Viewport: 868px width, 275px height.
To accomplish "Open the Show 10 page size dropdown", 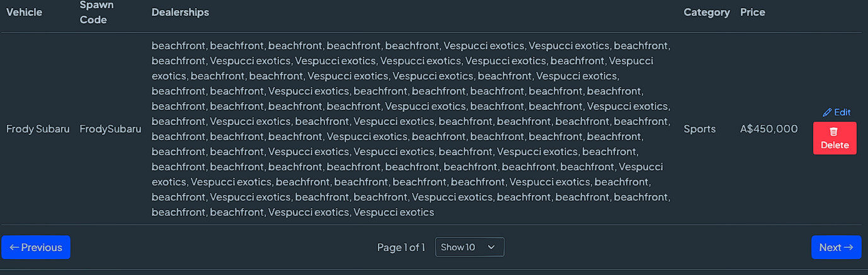I will tap(470, 247).
